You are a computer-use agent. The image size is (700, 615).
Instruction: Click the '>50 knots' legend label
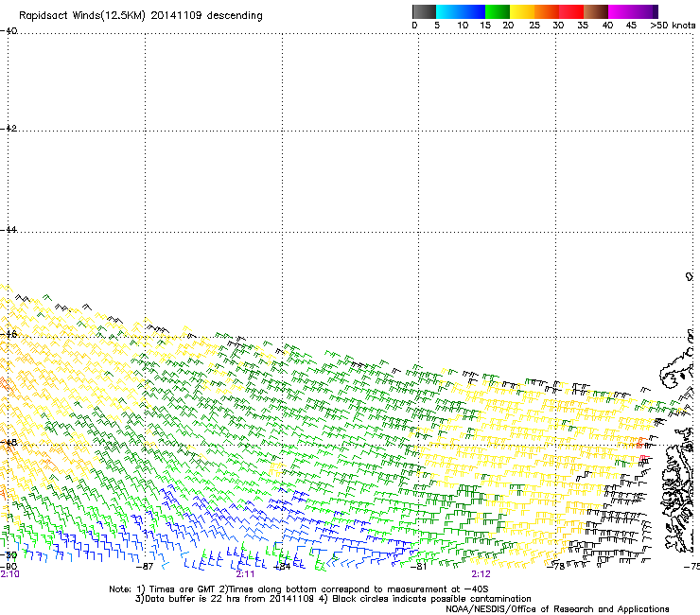tap(673, 26)
